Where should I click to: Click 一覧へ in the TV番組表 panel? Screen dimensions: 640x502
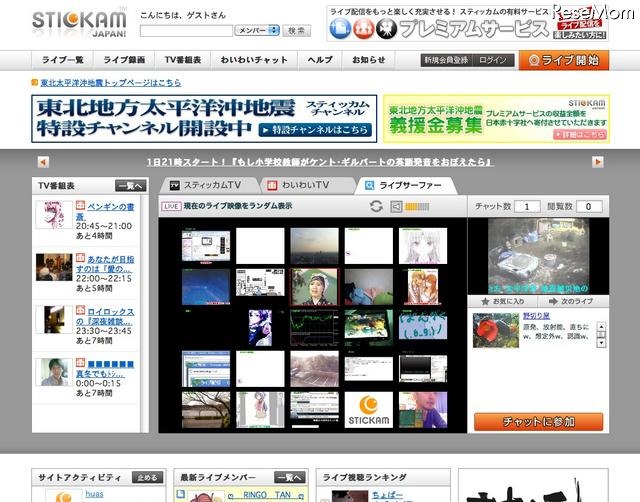coord(131,186)
